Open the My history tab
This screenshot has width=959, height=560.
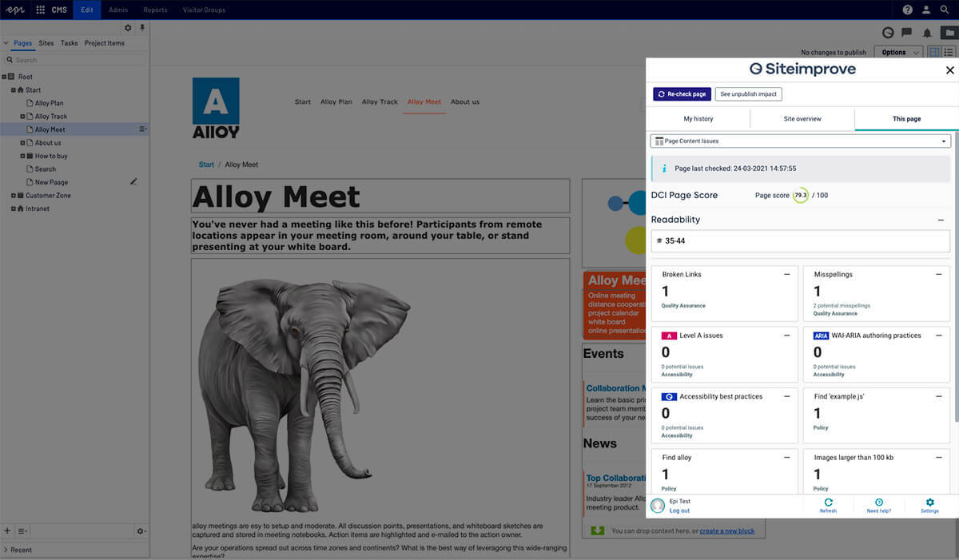[x=698, y=118]
